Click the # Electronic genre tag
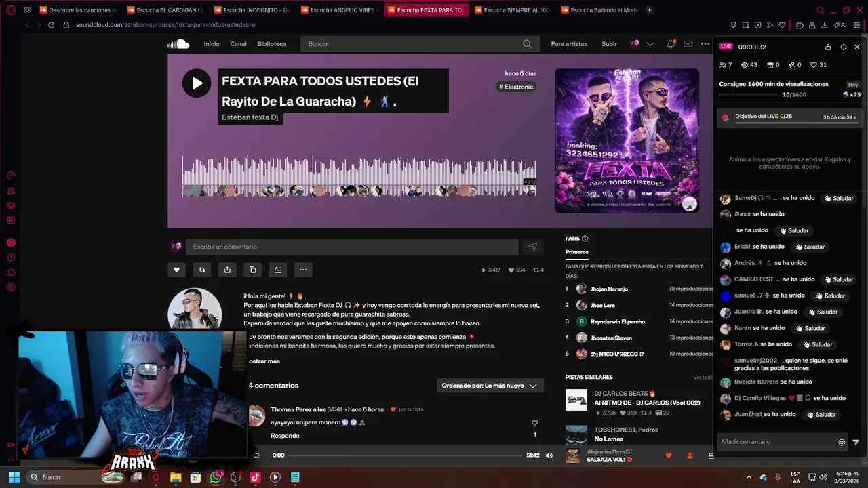This screenshot has height=488, width=868. 516,87
